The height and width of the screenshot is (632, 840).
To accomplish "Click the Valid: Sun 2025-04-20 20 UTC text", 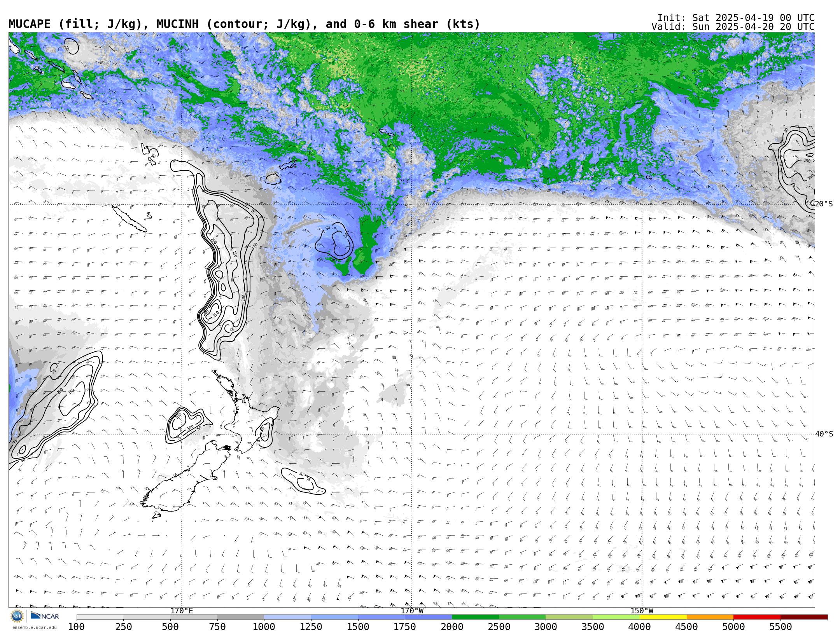I will click(x=733, y=27).
